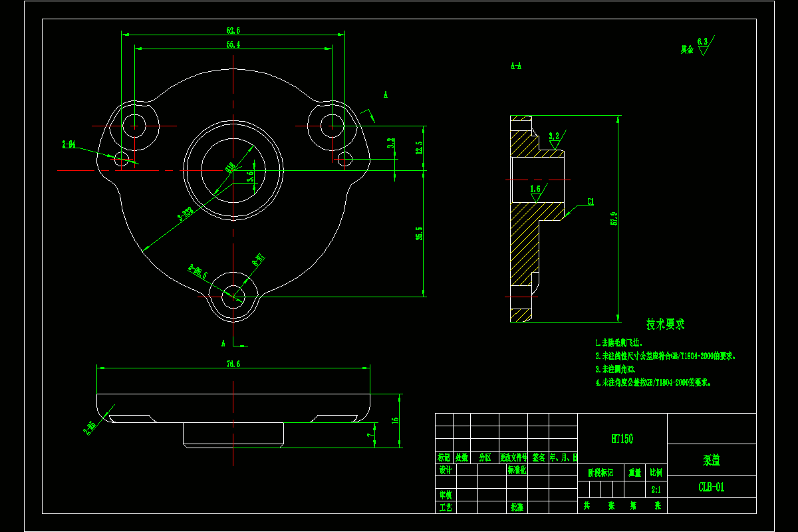Click the 阶段标记 header cell
The height and width of the screenshot is (532, 798).
coord(601,473)
